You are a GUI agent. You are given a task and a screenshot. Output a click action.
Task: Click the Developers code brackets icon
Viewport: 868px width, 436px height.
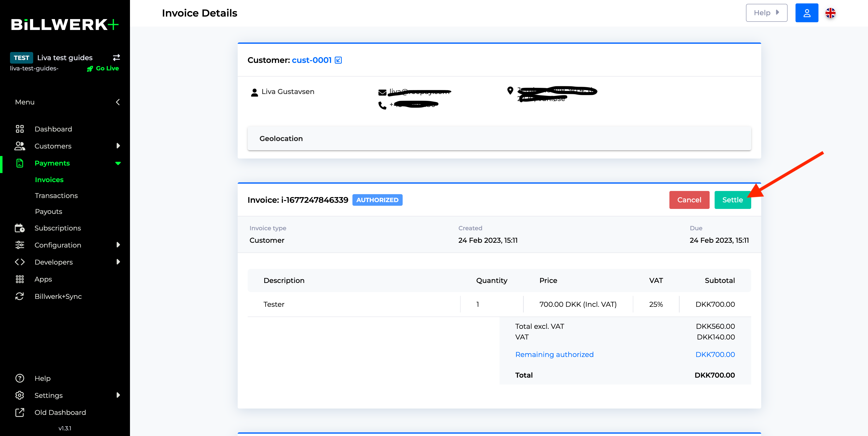pyautogui.click(x=20, y=262)
